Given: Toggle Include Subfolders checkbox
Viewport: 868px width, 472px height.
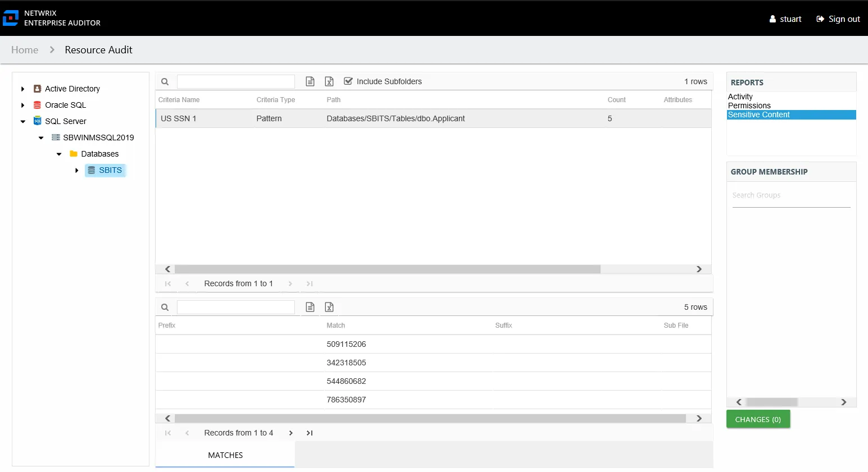Looking at the screenshot, I should coord(348,81).
